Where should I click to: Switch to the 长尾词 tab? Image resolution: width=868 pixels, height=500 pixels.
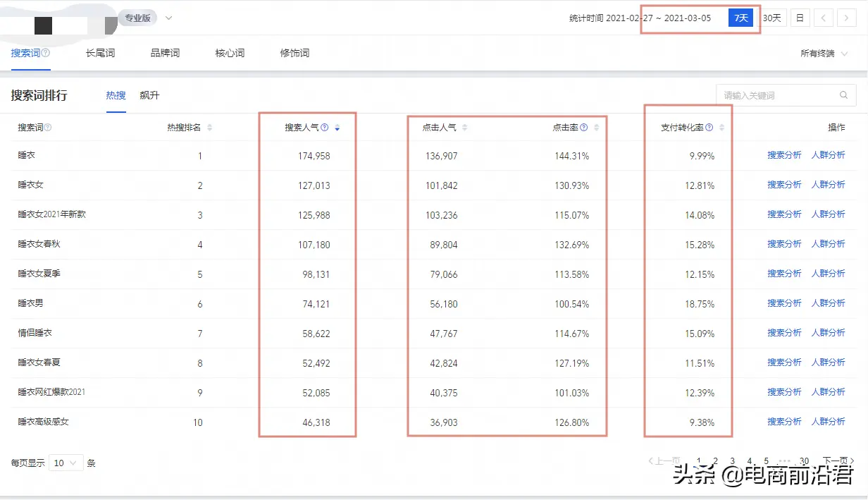(x=100, y=53)
